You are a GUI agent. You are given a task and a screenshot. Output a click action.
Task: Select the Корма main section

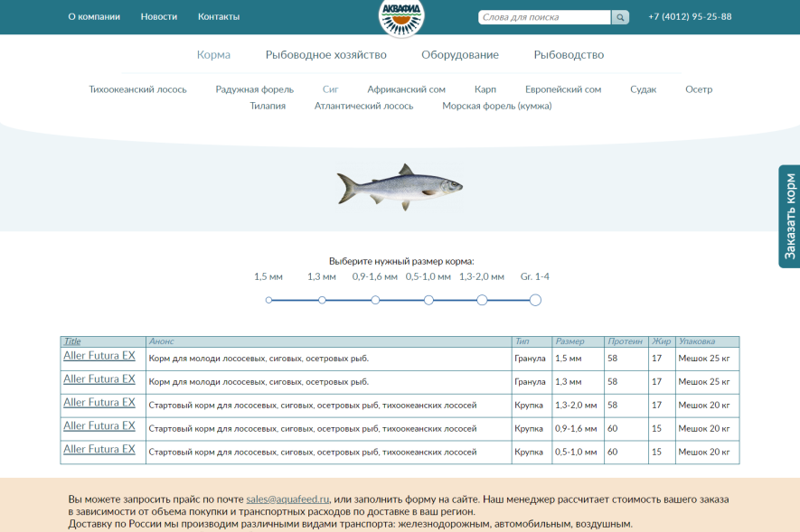click(213, 54)
